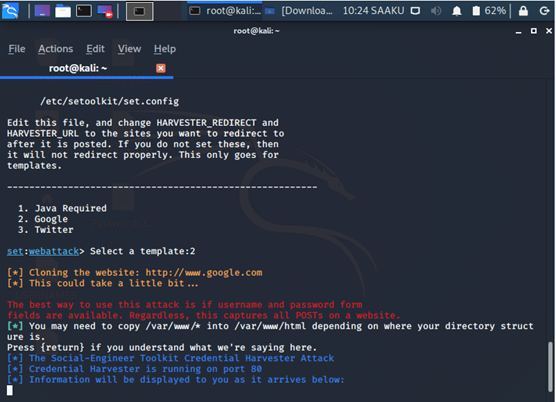The width and height of the screenshot is (556, 402).
Task: Click 'This could take a little bit...' line
Action: pyautogui.click(x=102, y=283)
